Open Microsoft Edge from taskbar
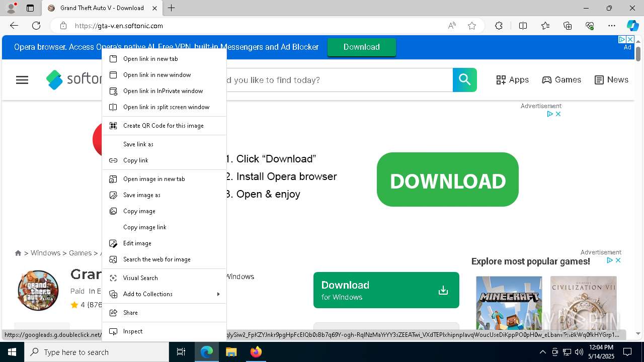Image resolution: width=644 pixels, height=362 pixels. (x=207, y=352)
